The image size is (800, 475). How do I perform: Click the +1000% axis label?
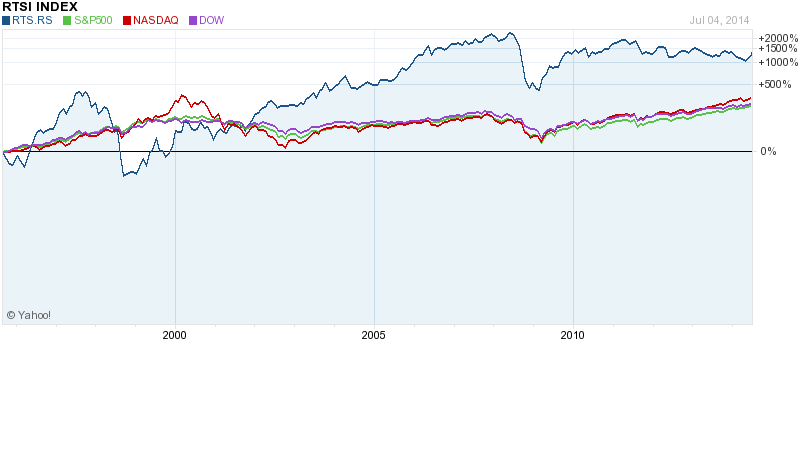click(x=778, y=62)
